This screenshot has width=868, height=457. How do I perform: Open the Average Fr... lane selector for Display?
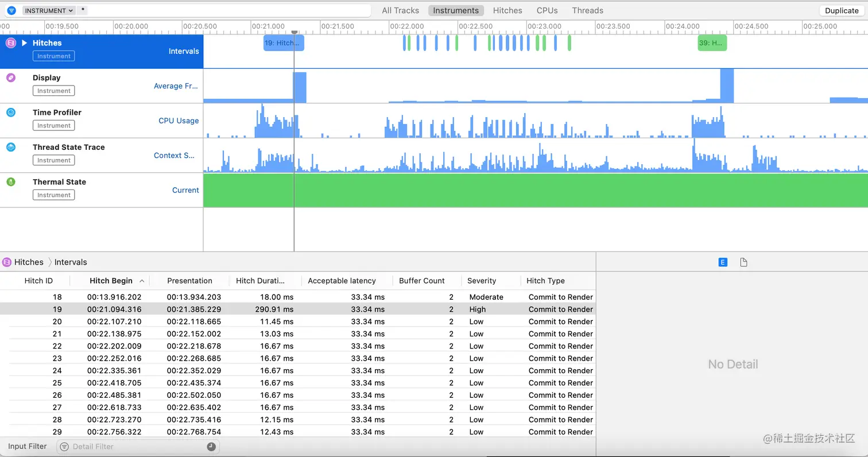pyautogui.click(x=176, y=86)
